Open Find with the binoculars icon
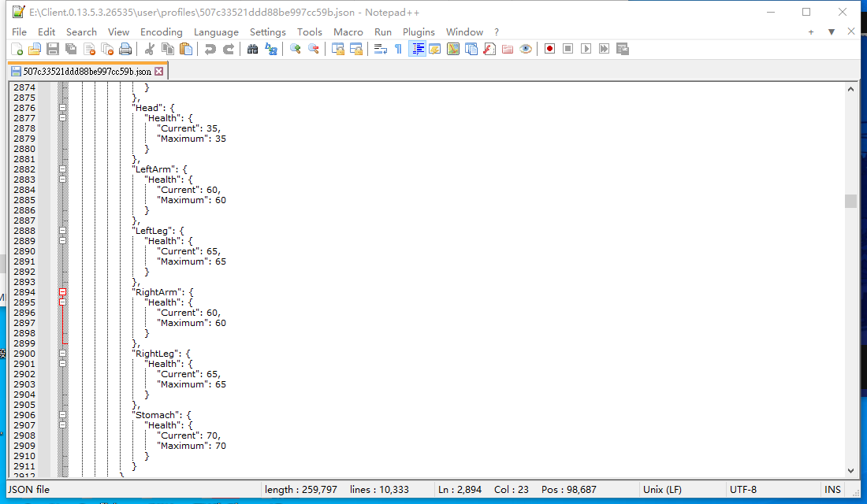 click(252, 49)
